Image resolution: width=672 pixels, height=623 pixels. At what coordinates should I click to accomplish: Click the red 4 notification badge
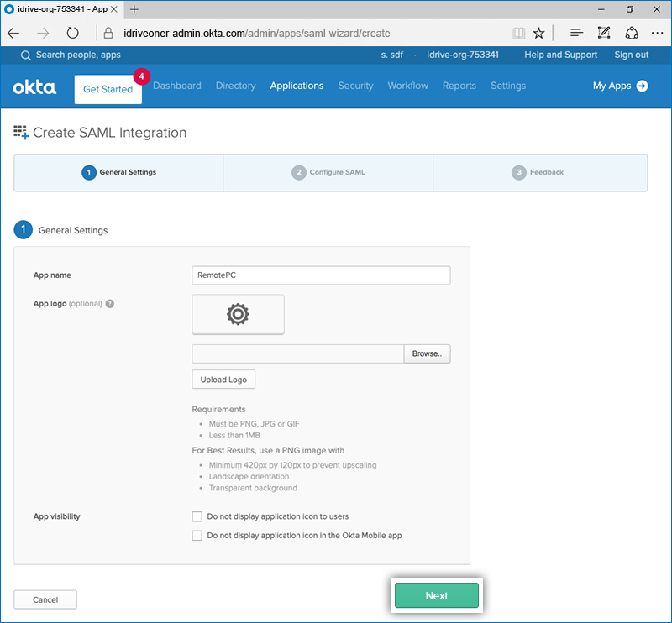141,76
